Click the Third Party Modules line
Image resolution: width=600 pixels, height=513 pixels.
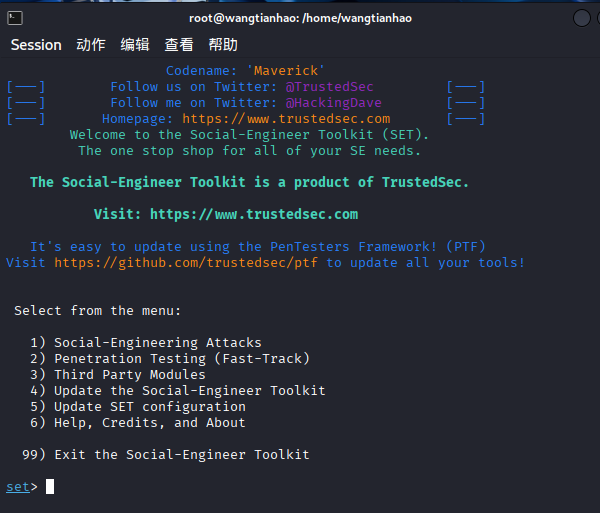(129, 375)
